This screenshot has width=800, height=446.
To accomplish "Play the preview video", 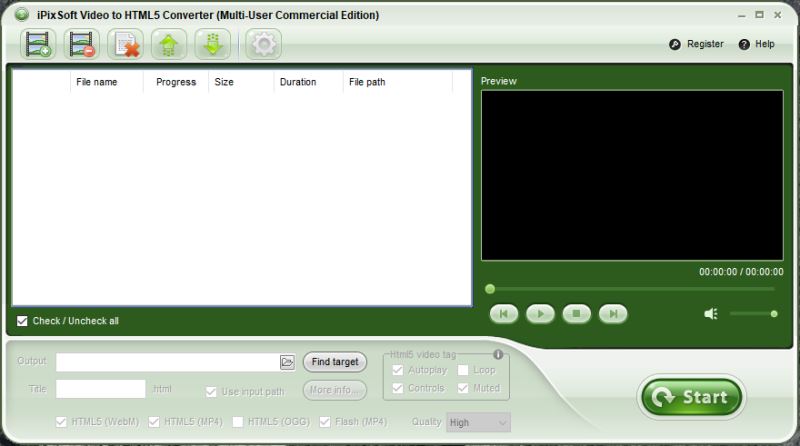I will pos(540,314).
